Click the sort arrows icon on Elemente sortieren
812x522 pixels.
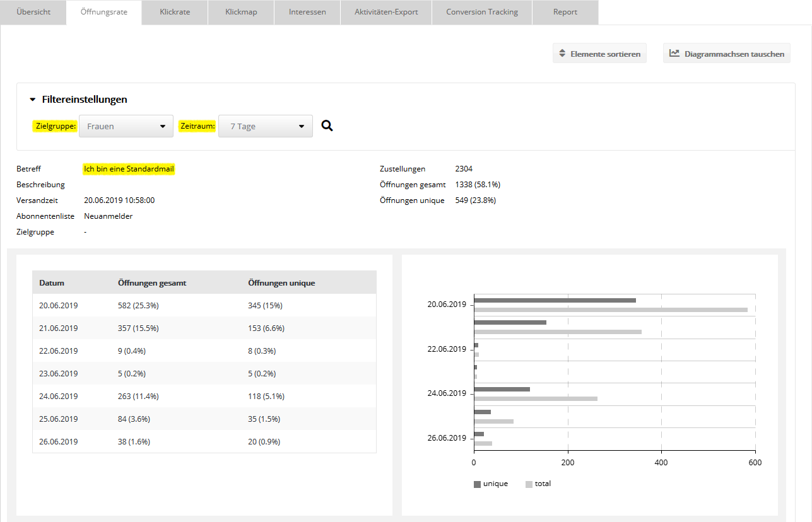click(x=562, y=54)
